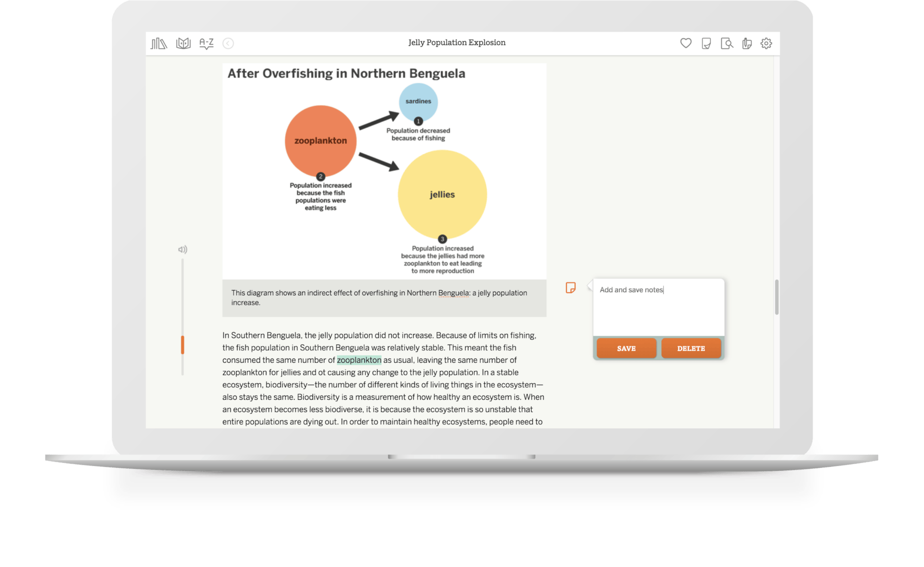Open the settings gear icon
The image size is (924, 567).
(766, 43)
